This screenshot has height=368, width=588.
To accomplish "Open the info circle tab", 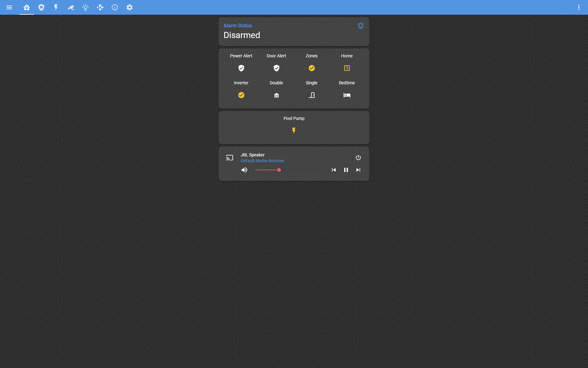I will pos(115,7).
